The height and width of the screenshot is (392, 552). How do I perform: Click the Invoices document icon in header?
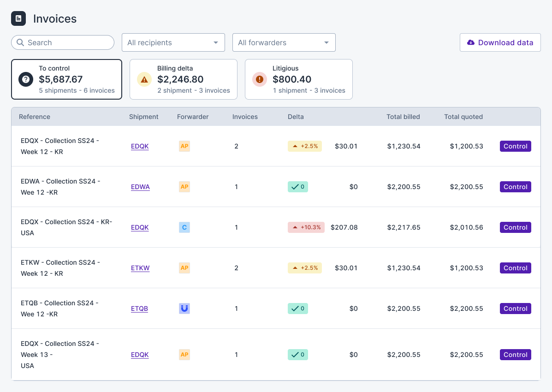pyautogui.click(x=18, y=18)
